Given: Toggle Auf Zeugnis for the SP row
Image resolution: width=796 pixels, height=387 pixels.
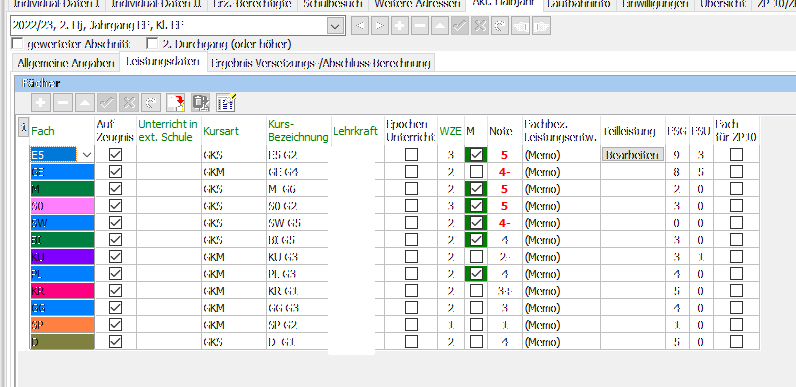Looking at the screenshot, I should tap(116, 324).
